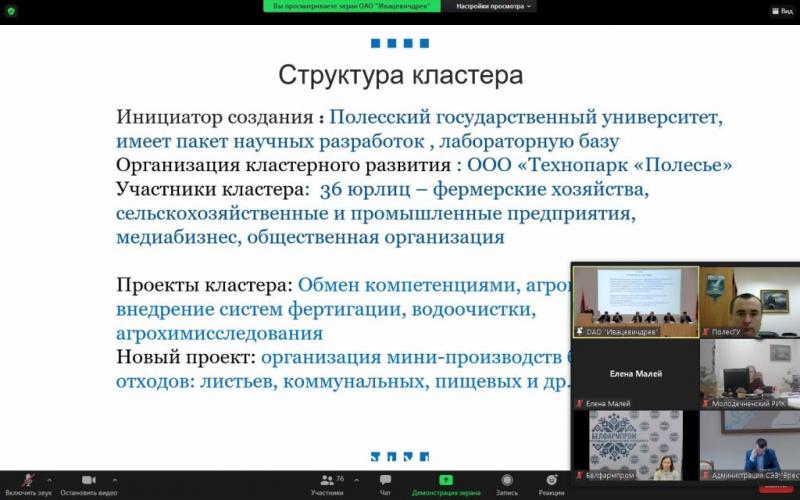
Task: Open video options arrow beside camera
Action: coord(114,480)
